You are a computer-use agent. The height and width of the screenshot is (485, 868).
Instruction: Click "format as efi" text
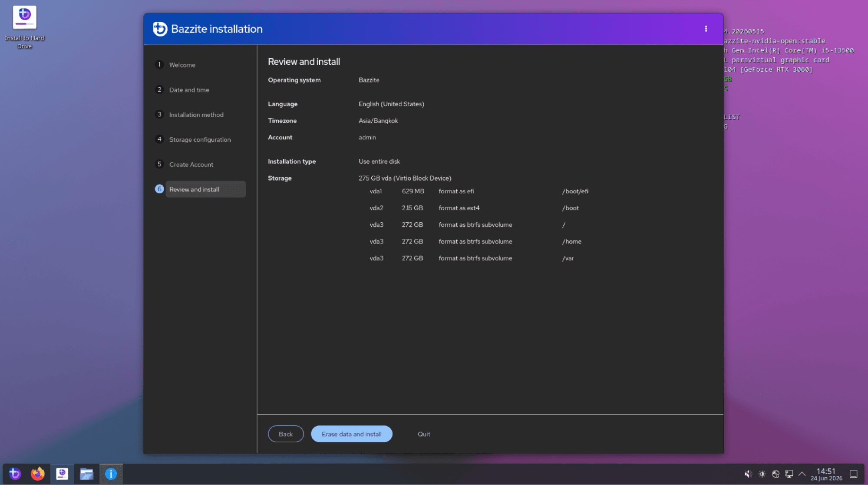(456, 191)
